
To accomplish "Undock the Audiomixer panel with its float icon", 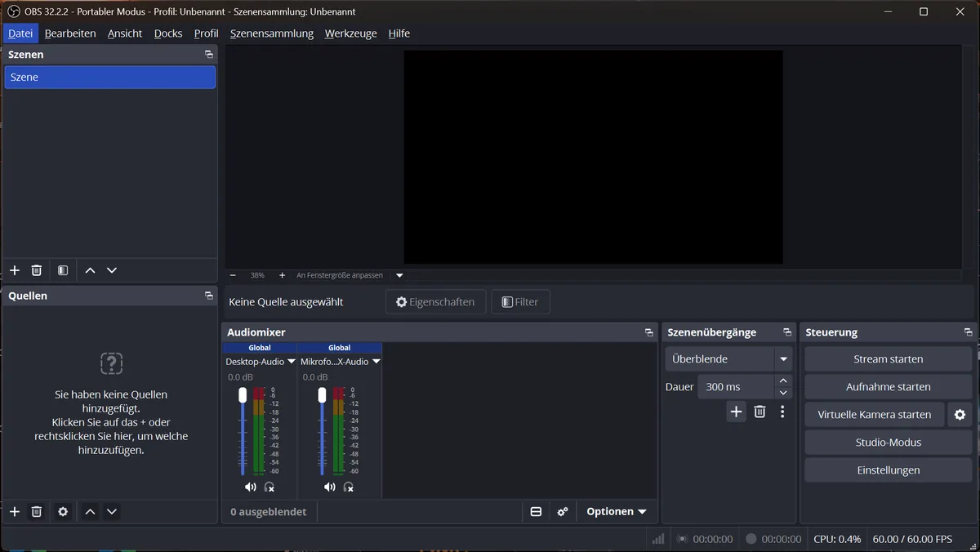I will point(649,332).
